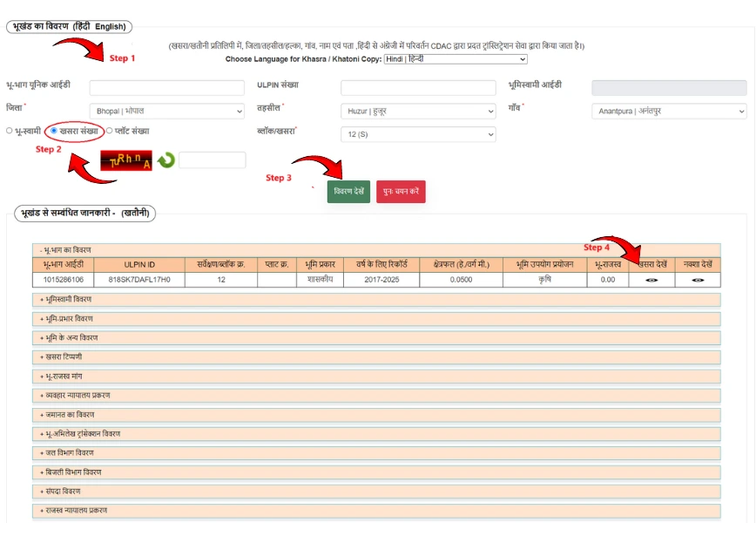Expand भू-अभिलेख ट्रांसेक्शन विवरण section
756x550 pixels.
coord(376,434)
